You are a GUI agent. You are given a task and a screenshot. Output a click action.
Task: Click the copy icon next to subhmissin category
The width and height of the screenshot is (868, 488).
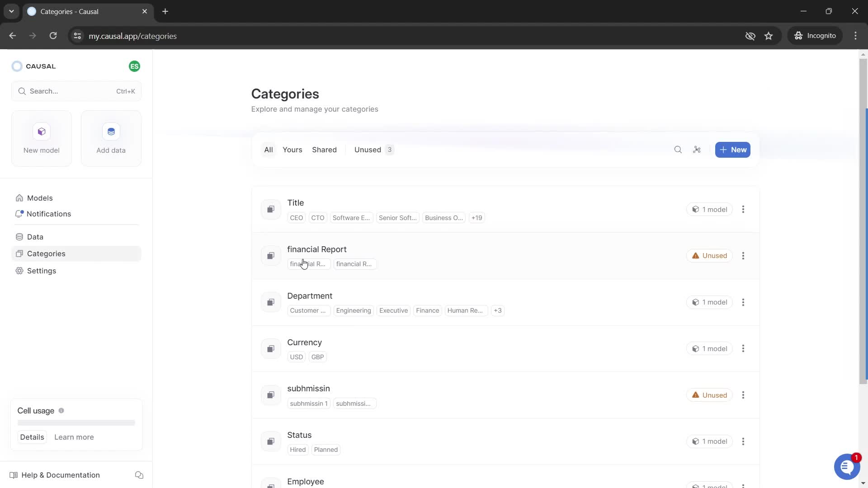pos(271,395)
